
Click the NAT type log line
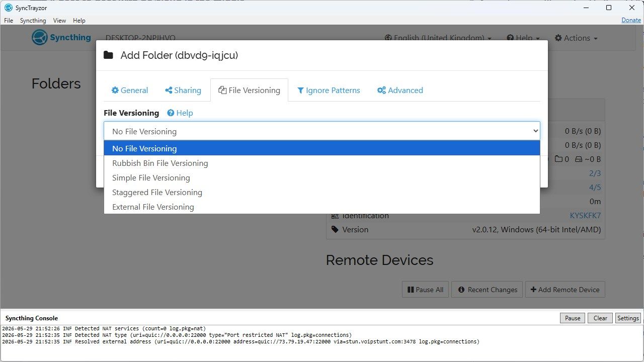177,335
